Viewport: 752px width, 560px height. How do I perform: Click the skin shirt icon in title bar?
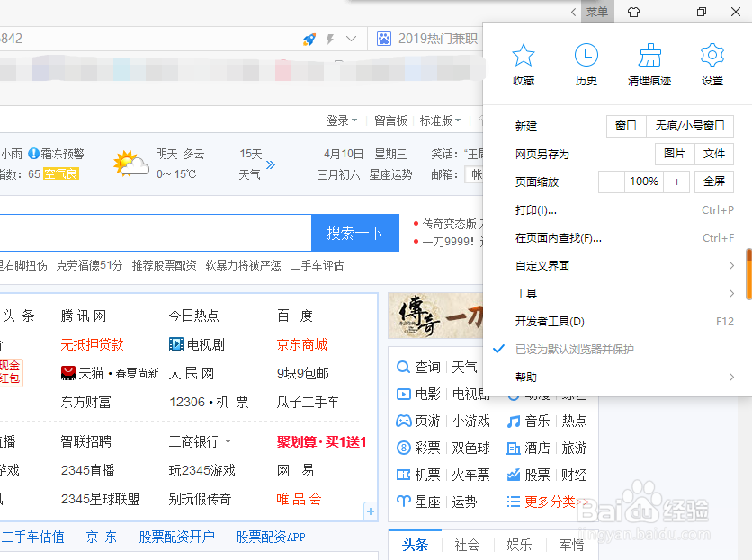tap(633, 12)
